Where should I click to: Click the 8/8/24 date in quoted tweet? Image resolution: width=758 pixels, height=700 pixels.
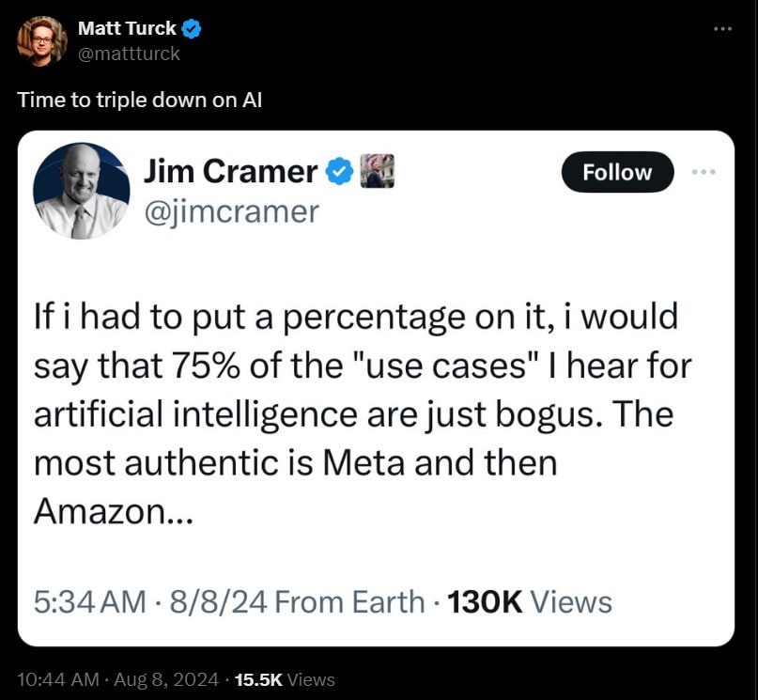pos(218,602)
